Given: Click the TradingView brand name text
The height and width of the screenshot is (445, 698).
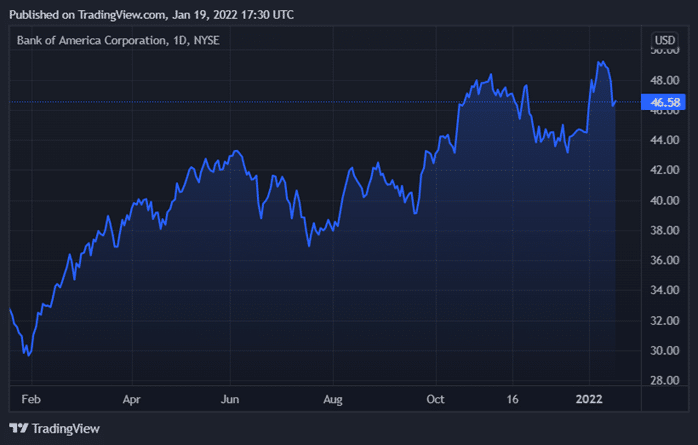Looking at the screenshot, I should [66, 429].
